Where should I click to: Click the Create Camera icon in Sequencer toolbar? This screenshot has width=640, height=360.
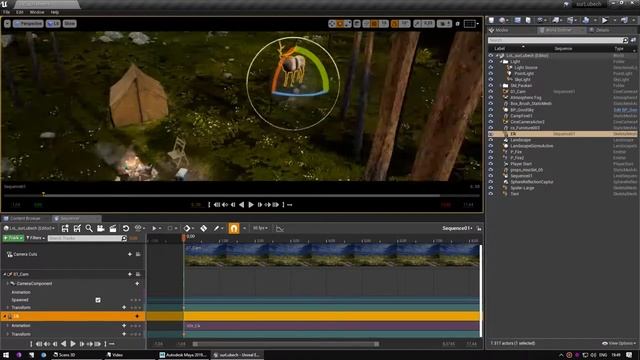coord(100,229)
